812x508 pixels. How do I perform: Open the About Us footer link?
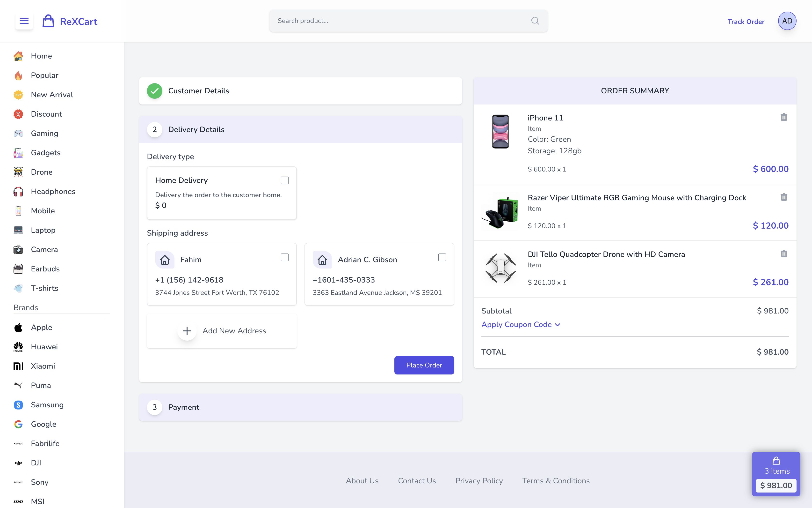coord(362,481)
